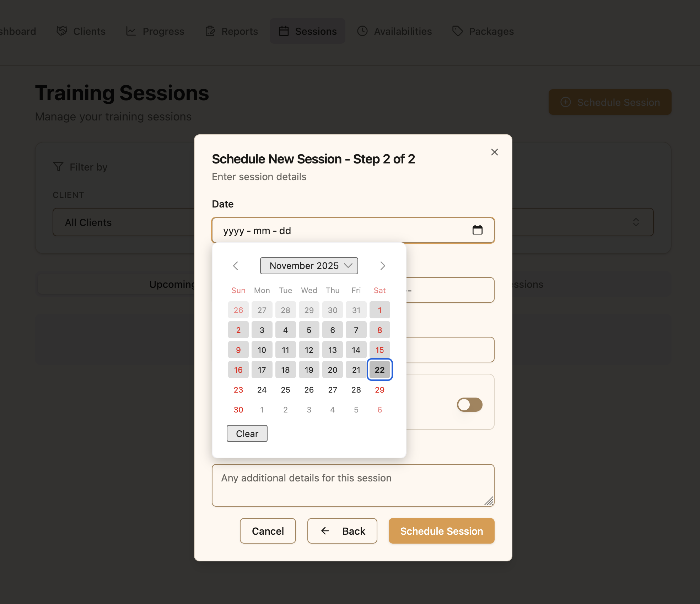Click the Availabilities clock icon
The width and height of the screenshot is (700, 604).
point(362,31)
